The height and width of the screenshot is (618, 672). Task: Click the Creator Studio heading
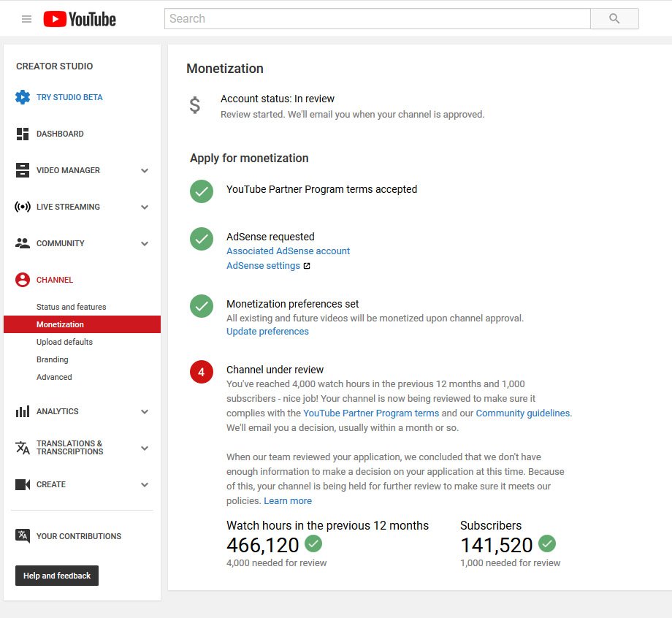[x=55, y=66]
